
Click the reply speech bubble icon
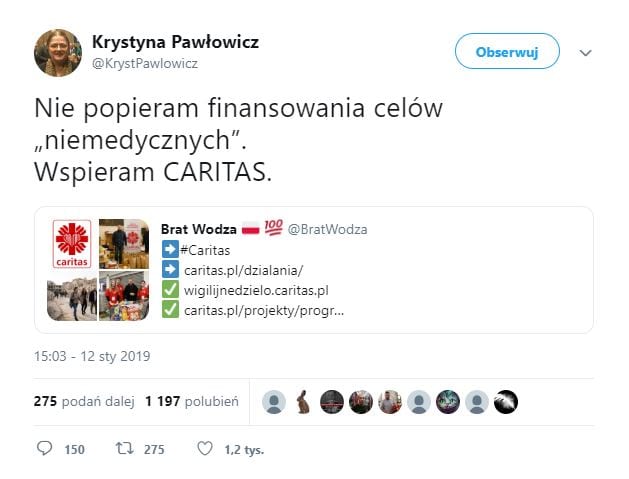pyautogui.click(x=45, y=448)
